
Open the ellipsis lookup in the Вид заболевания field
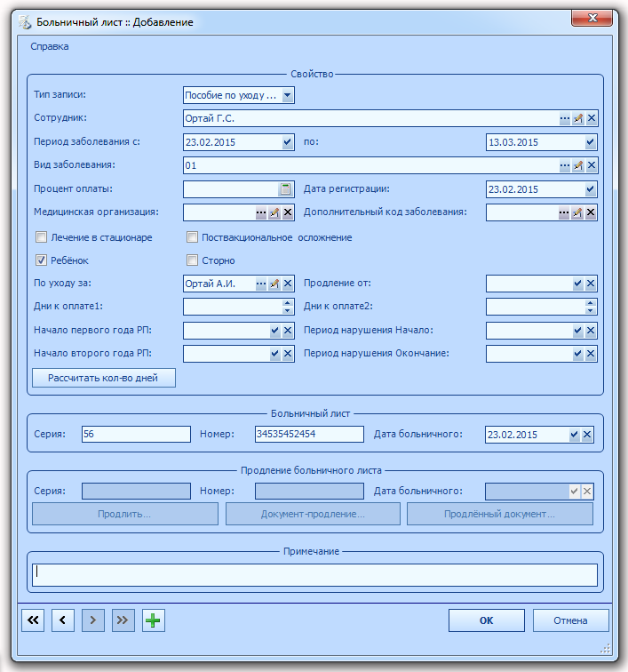click(565, 165)
